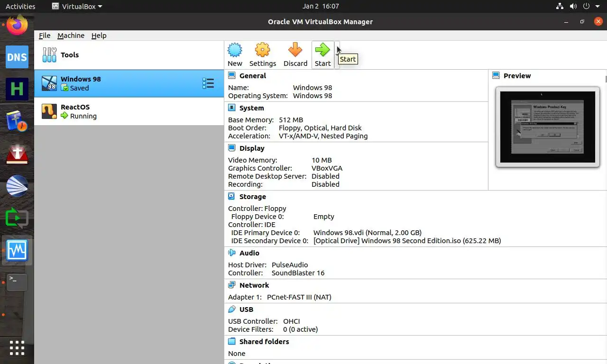Click the VBoxVGA graphics controller value
The image size is (607, 364).
(x=327, y=168)
